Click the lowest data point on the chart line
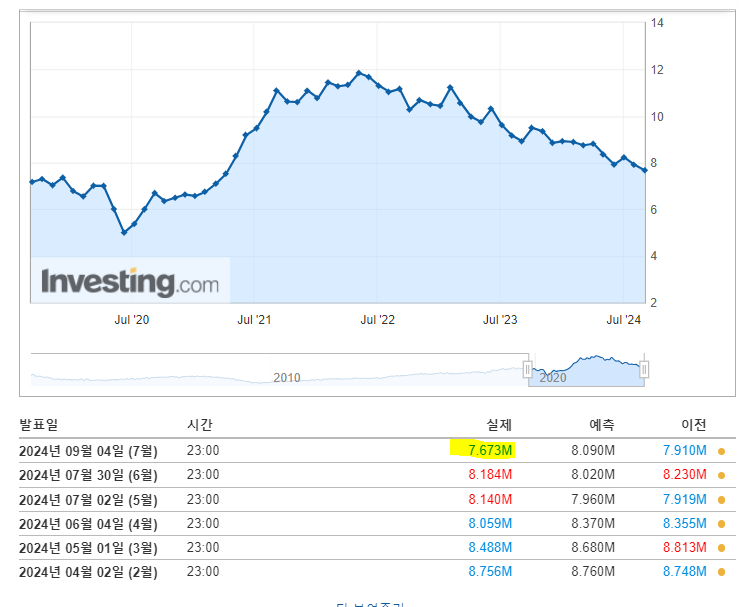The width and height of the screenshot is (754, 607). (124, 232)
